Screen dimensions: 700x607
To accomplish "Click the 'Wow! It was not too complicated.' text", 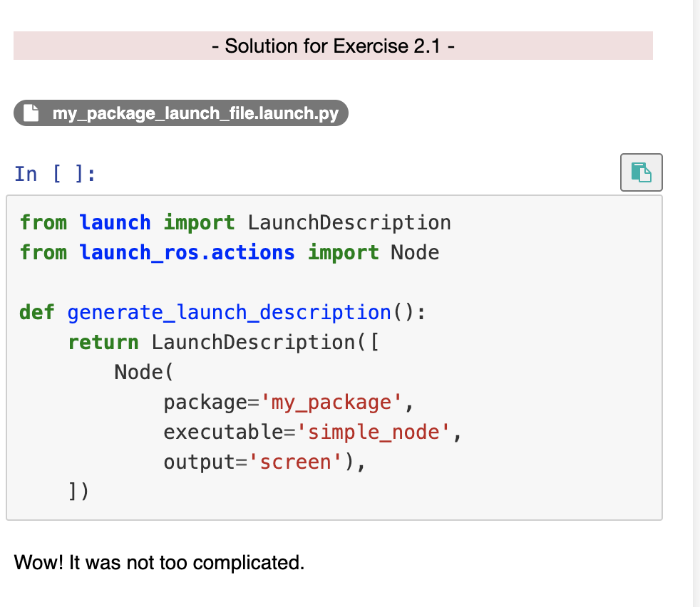I will pos(159,562).
